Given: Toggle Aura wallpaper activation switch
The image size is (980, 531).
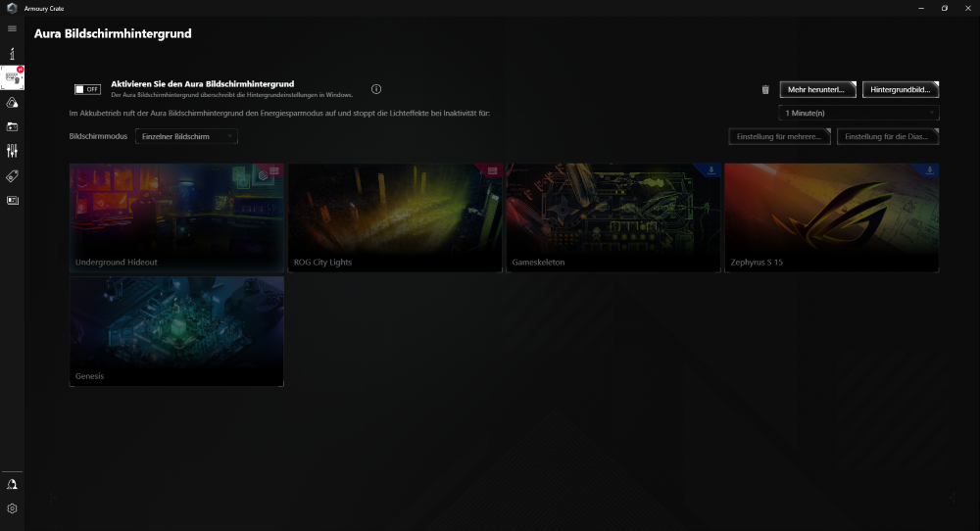Looking at the screenshot, I should click(87, 89).
